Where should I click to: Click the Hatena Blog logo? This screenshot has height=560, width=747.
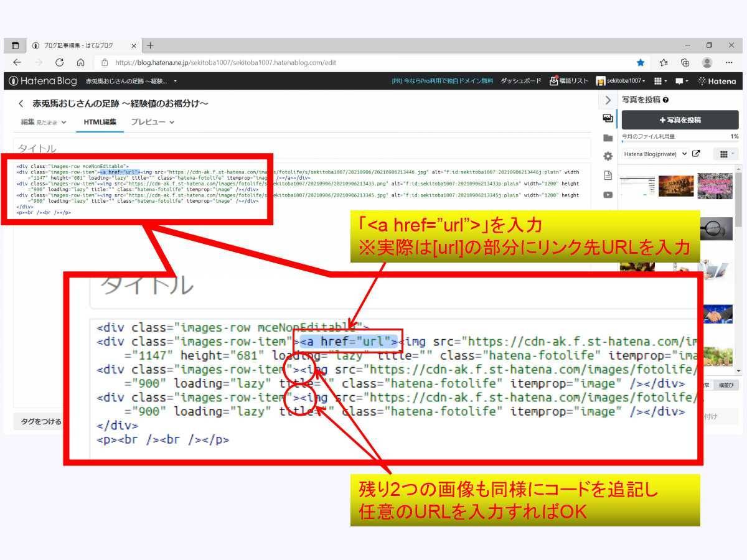point(43,81)
